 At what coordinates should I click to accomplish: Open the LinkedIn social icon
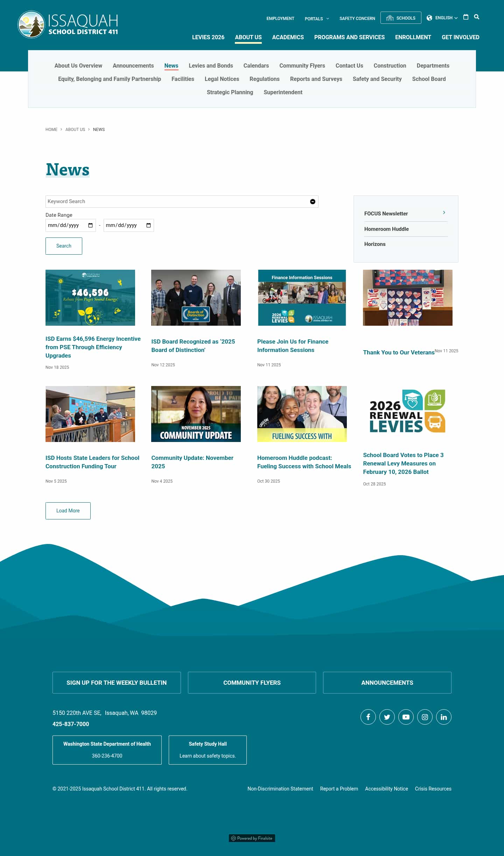click(444, 717)
